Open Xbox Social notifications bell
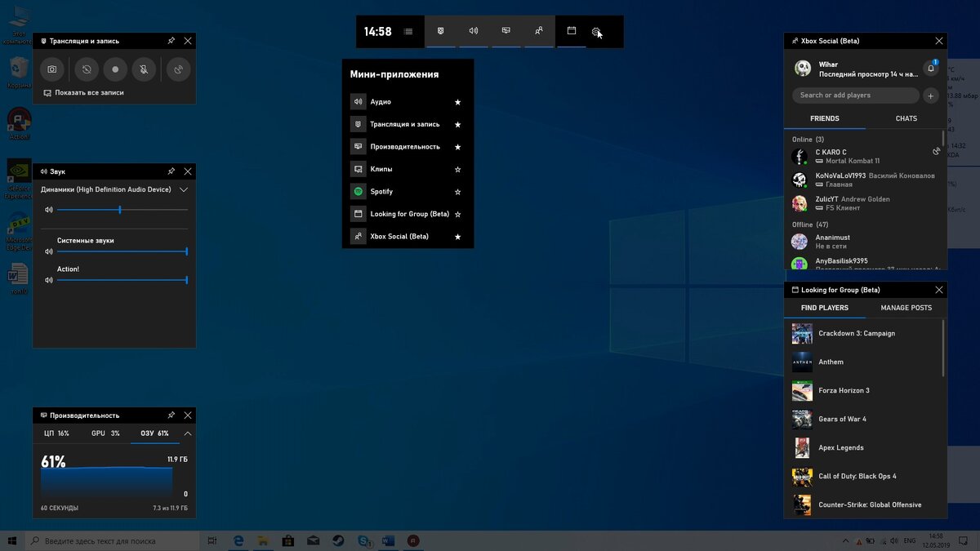This screenshot has height=551, width=980. click(x=930, y=69)
